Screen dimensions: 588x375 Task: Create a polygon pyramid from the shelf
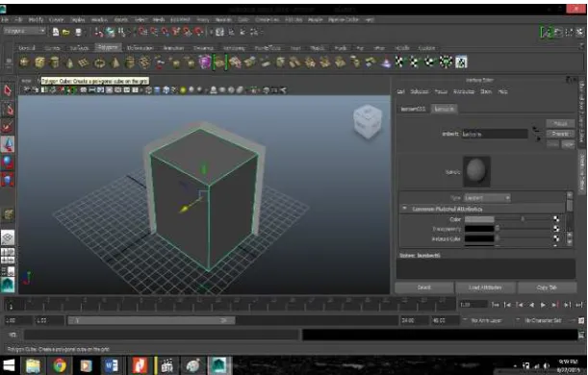click(x=115, y=62)
